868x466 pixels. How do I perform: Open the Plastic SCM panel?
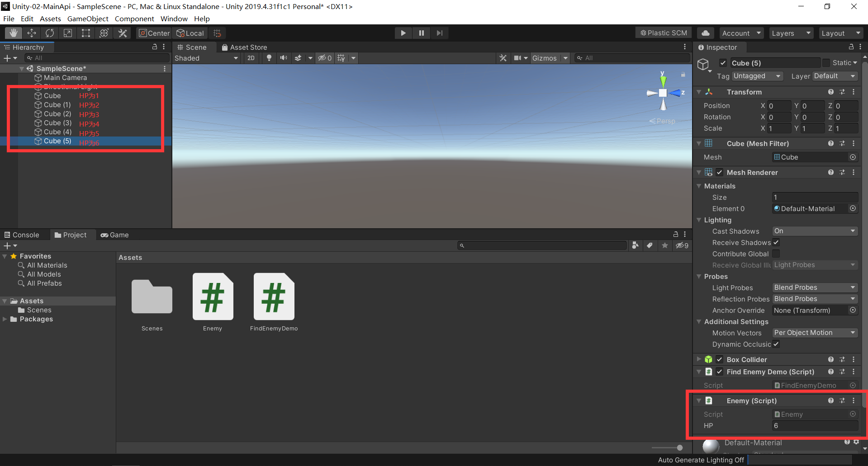tap(663, 33)
